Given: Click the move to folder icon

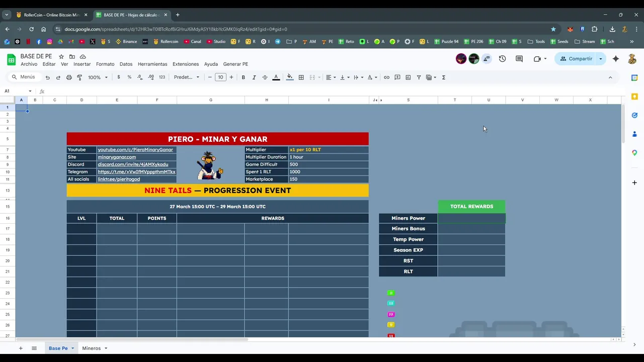Looking at the screenshot, I should tap(72, 57).
